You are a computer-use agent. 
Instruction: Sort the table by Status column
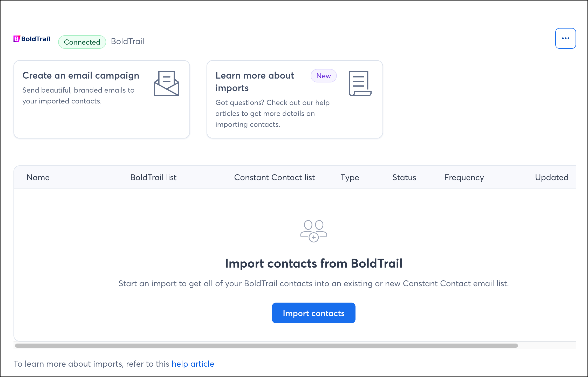click(x=404, y=177)
